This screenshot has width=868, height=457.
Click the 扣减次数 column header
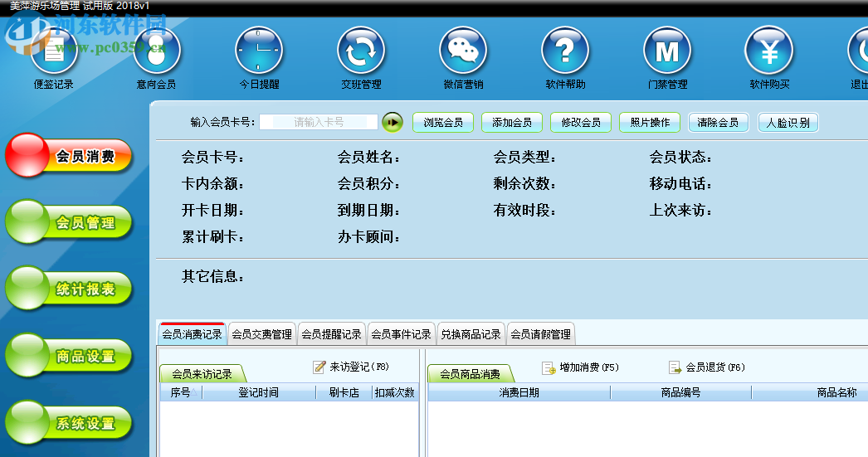pos(395,392)
